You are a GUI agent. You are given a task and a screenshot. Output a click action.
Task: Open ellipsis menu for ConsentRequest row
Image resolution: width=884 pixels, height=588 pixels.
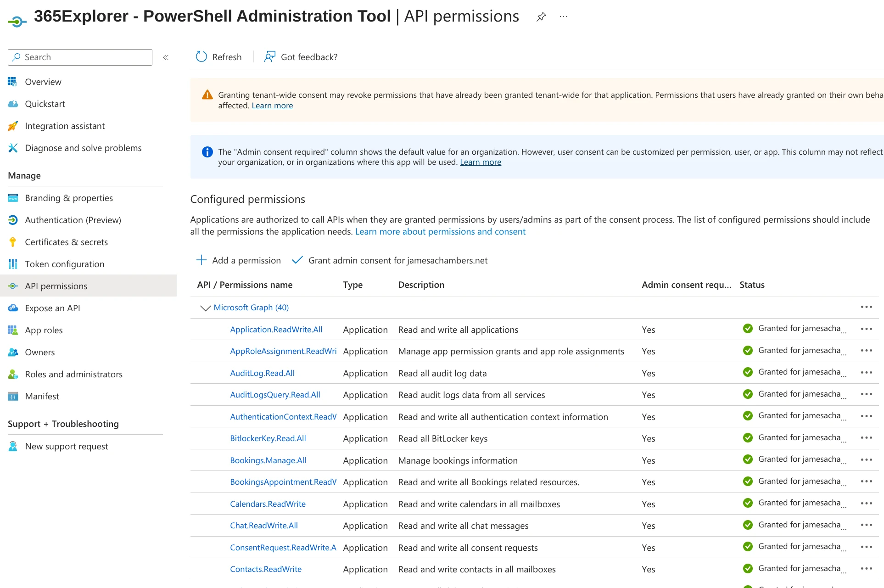866,547
